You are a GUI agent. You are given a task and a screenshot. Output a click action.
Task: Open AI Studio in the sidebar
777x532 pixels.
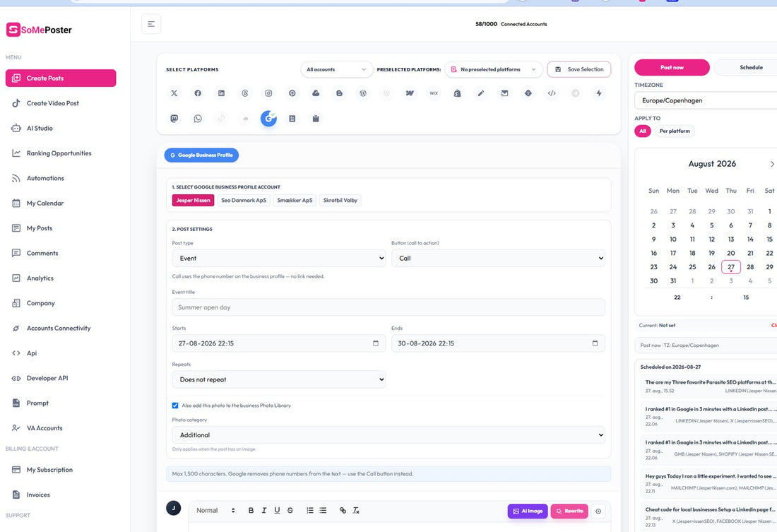click(x=61, y=128)
